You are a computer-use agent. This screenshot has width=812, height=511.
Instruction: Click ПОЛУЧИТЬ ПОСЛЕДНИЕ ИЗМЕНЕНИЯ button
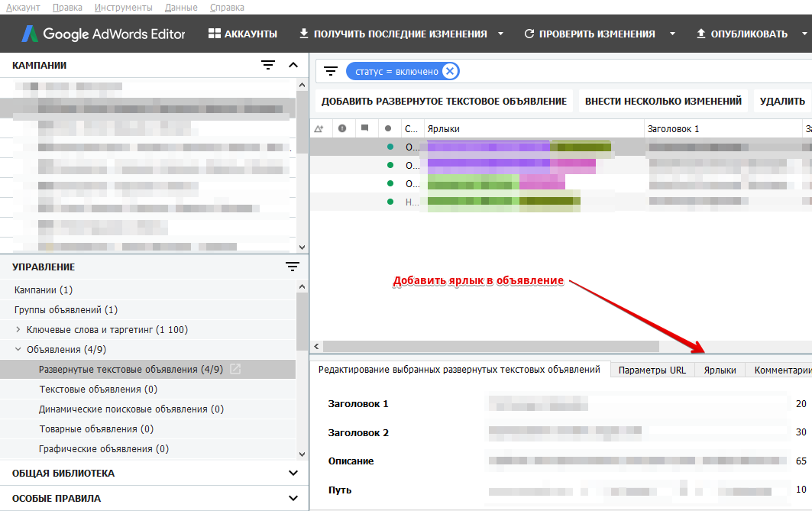click(393, 34)
